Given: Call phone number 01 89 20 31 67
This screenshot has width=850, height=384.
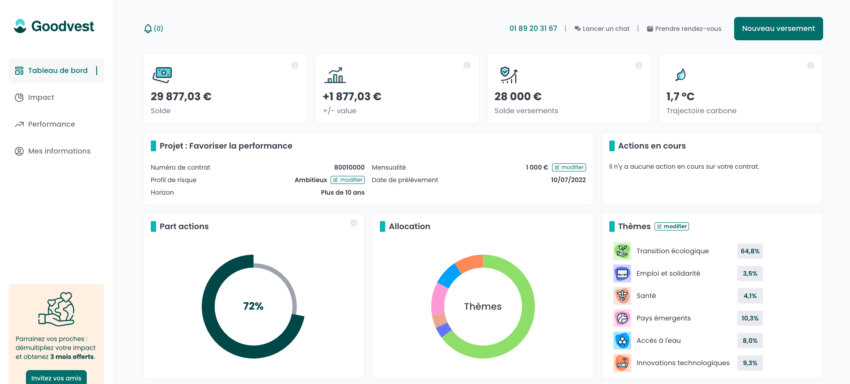Looking at the screenshot, I should [x=533, y=29].
